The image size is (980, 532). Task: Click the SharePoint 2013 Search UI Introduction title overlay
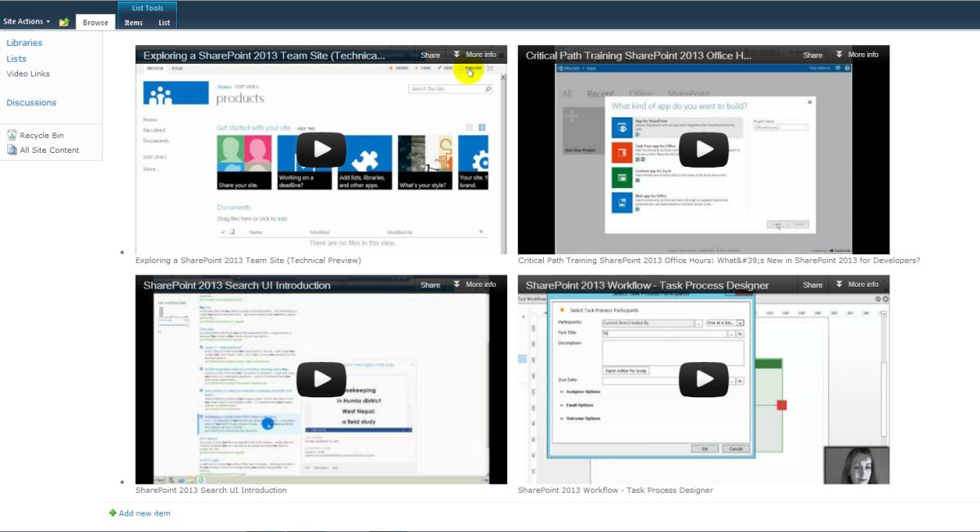click(x=237, y=285)
